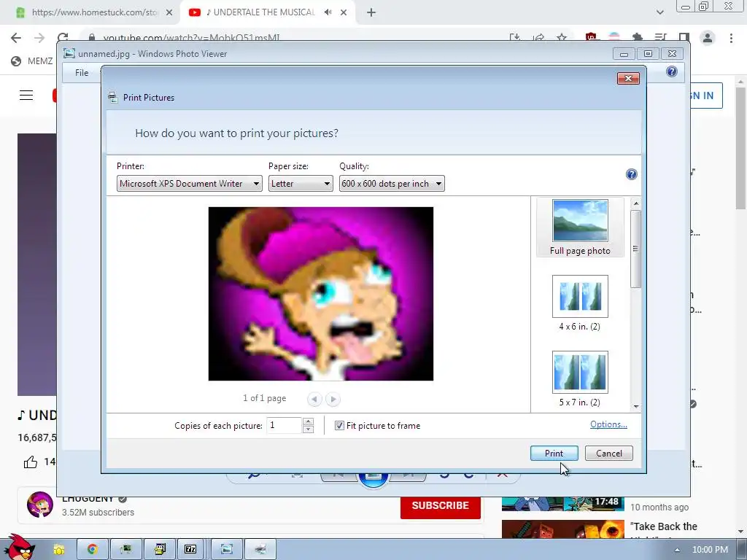Select the 4 x 6 in. (2) layout
Viewport: 747px width, 560px height.
[580, 303]
